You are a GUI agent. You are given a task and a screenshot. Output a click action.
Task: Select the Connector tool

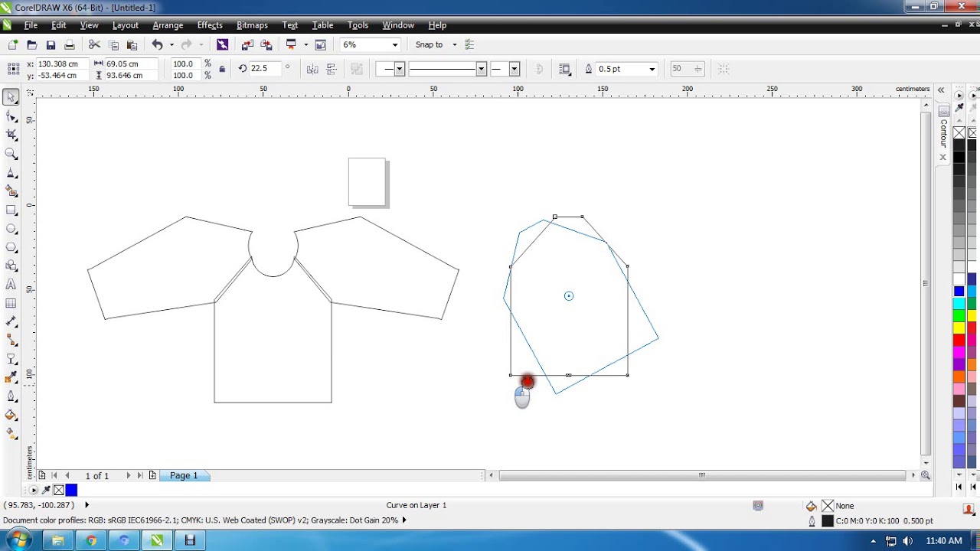click(11, 341)
